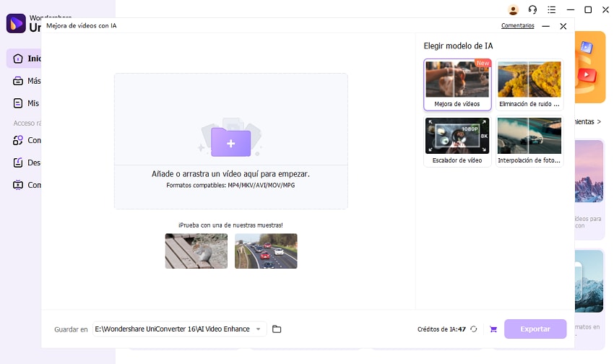Click the UniConverter app logo
This screenshot has width=614, height=364.
click(16, 24)
